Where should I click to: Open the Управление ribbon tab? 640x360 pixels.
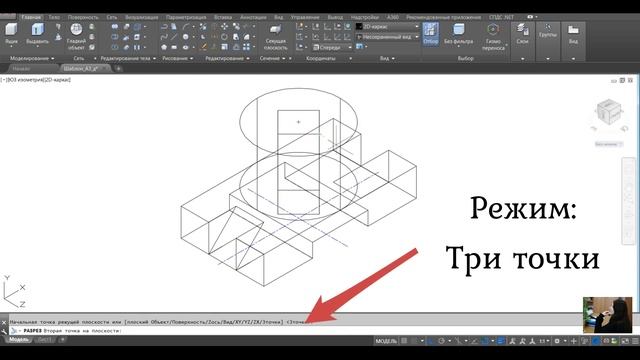[304, 17]
